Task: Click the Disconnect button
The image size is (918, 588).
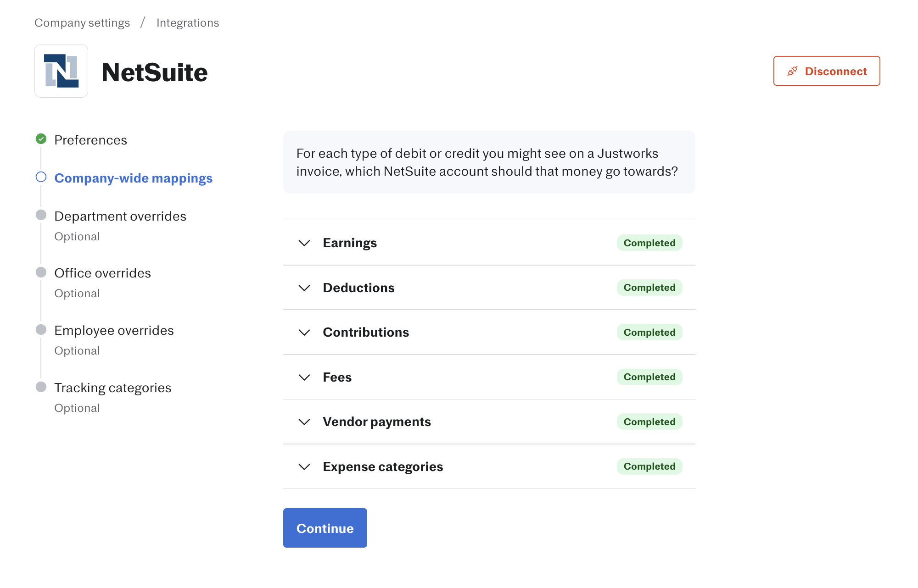Action: click(827, 71)
